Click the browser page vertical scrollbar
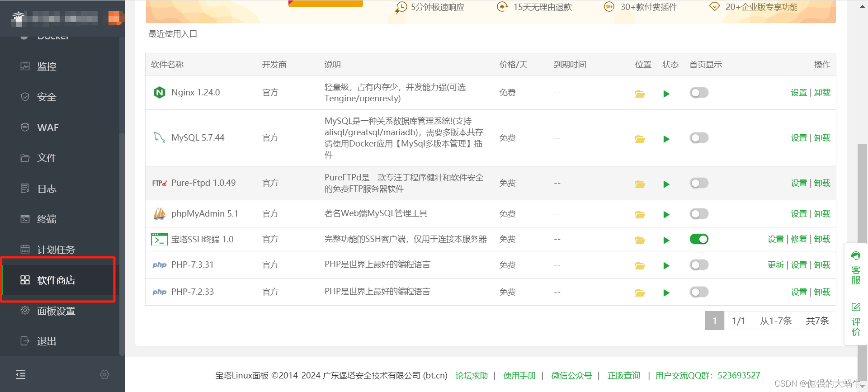Viewport: 868px width, 392px height. (x=863, y=262)
